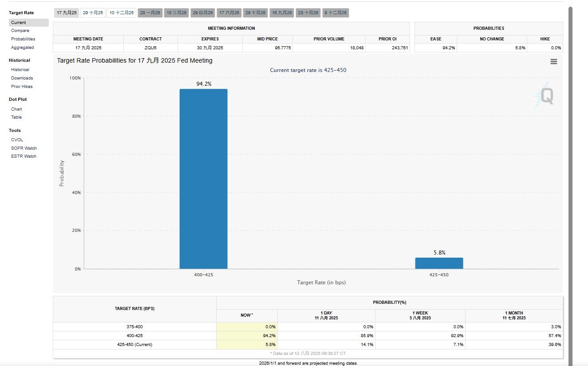Open Downloads under Historical section
The height and width of the screenshot is (366, 588).
click(x=22, y=78)
